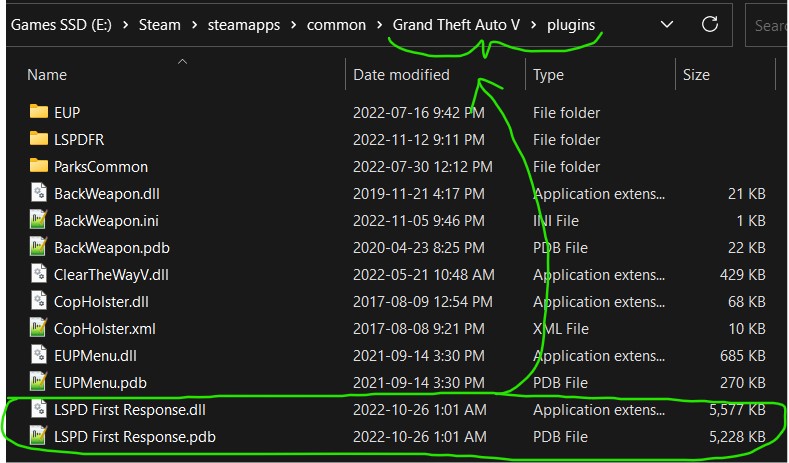Select LSPD First Response.pdb file name

(x=135, y=437)
